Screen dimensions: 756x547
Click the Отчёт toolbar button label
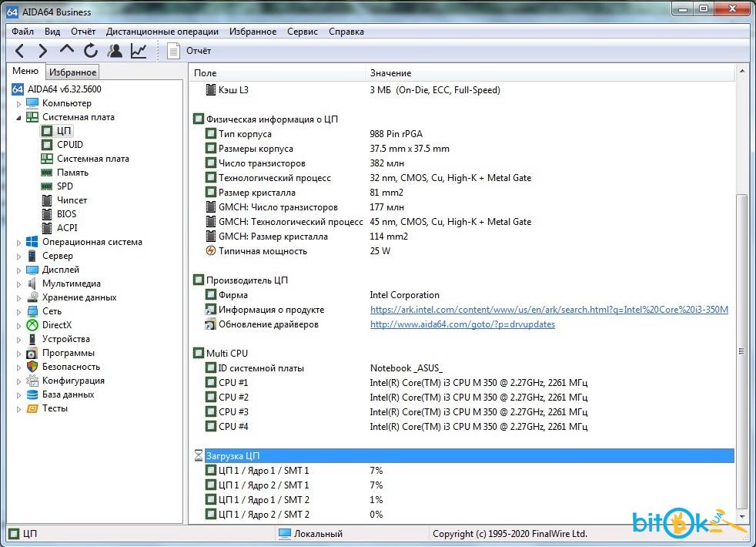[199, 51]
